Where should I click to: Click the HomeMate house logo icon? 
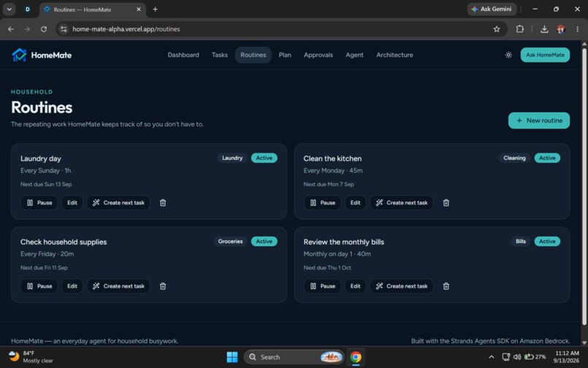point(19,55)
